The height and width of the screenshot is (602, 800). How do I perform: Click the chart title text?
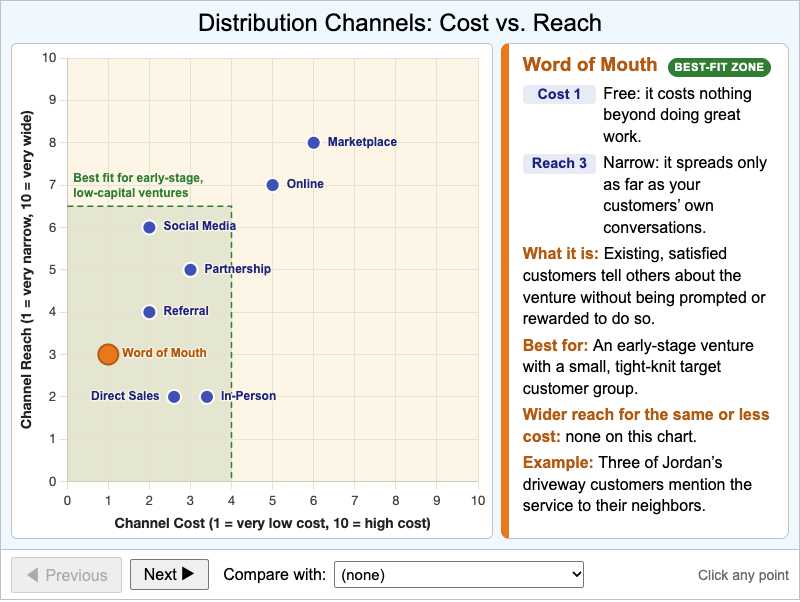399,23
